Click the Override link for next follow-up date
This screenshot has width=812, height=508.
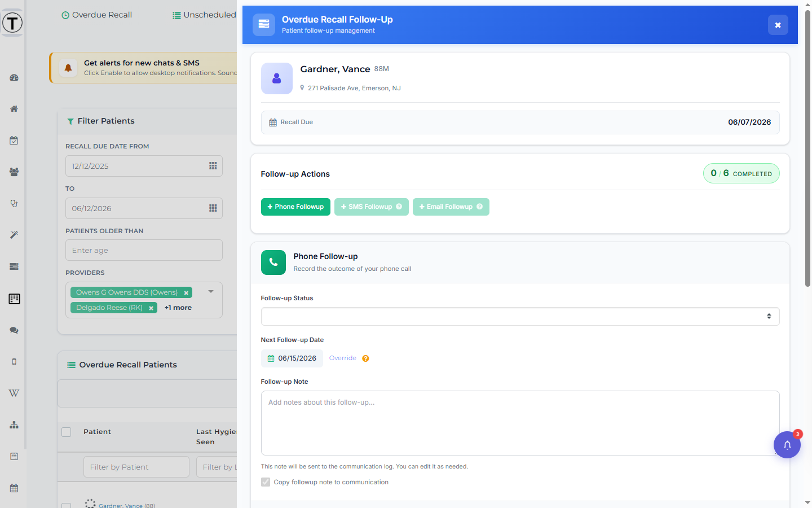pyautogui.click(x=343, y=358)
